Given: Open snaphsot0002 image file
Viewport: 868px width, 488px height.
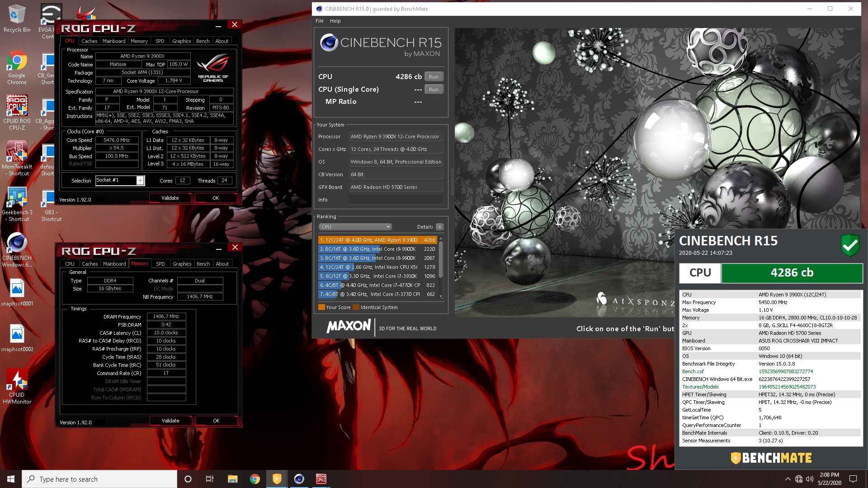Looking at the screenshot, I should coord(17,338).
